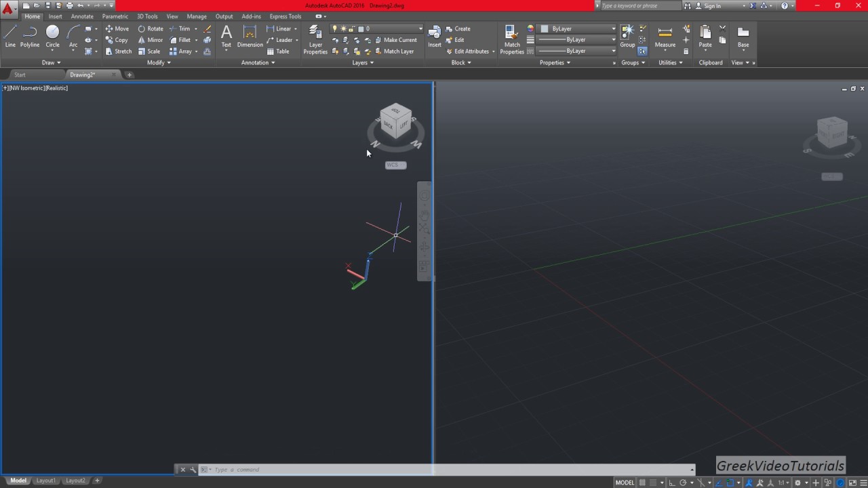Insert a Table annotation
Screen dimensions: 868x488
coord(278,52)
